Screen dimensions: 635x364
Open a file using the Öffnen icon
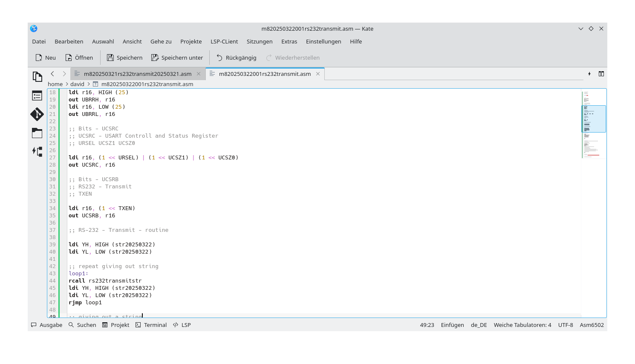[79, 57]
